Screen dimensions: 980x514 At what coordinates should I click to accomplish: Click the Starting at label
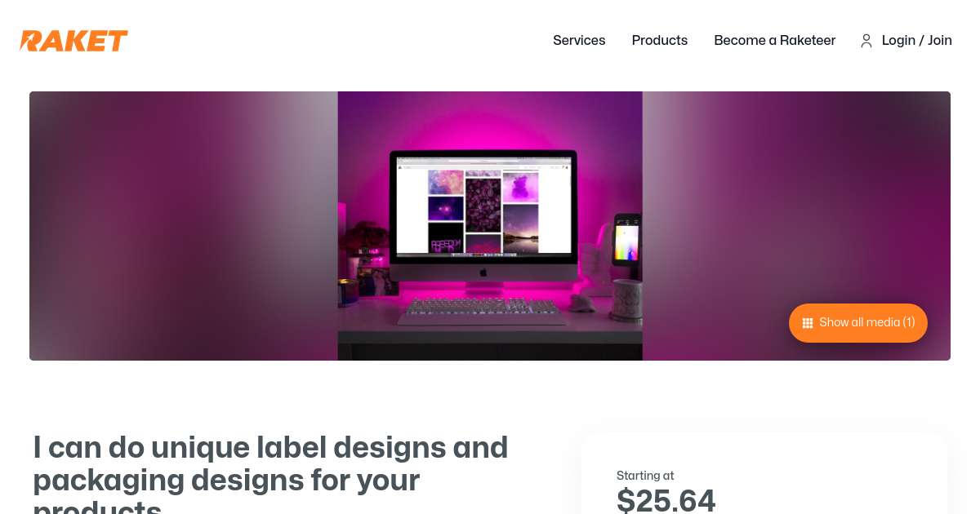click(x=645, y=476)
